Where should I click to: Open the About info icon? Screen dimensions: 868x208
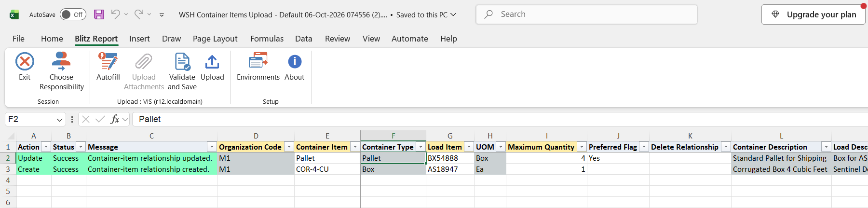tap(295, 62)
